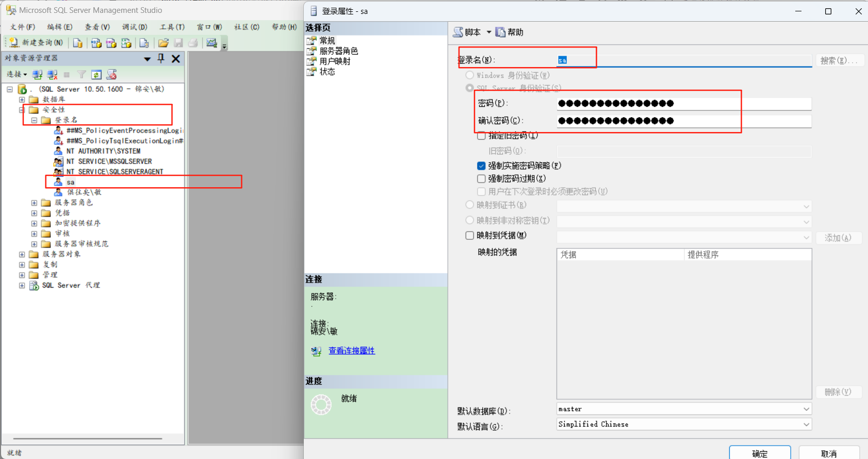Uncheck the 强制实施密码策略 checkbox
Image resolution: width=868 pixels, height=459 pixels.
pyautogui.click(x=481, y=166)
